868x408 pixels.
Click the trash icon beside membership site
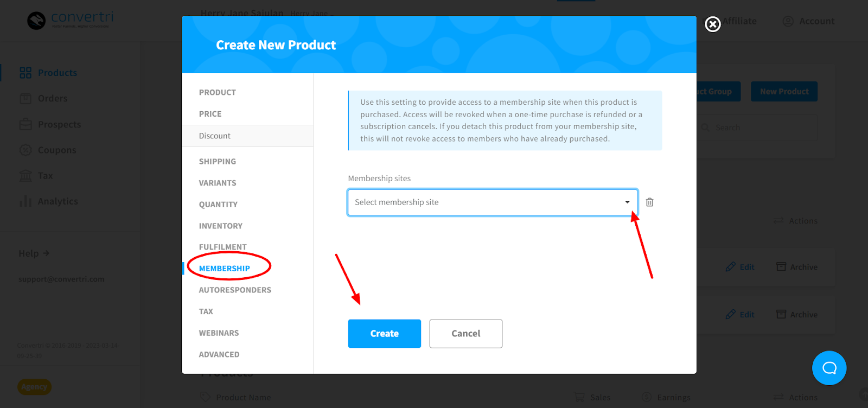(x=649, y=202)
